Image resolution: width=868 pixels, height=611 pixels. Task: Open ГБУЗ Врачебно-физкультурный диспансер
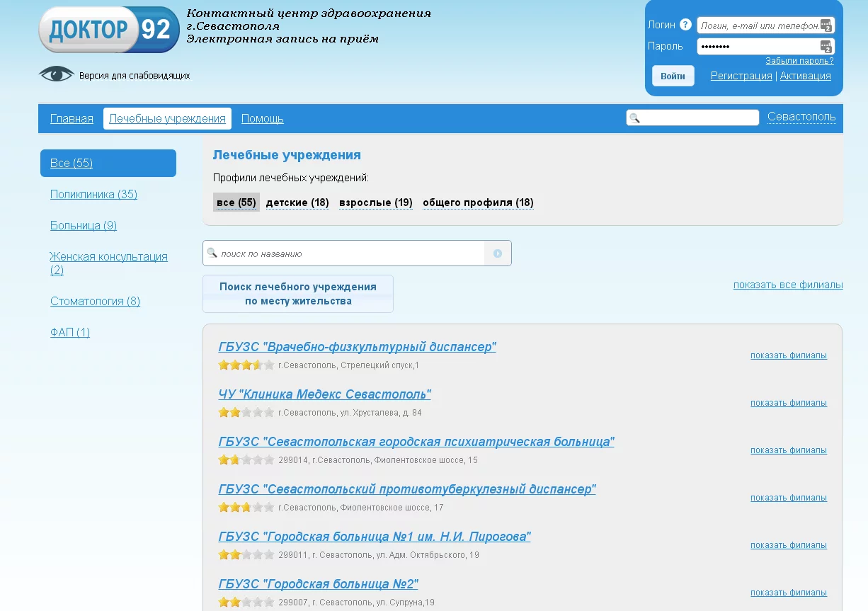point(357,347)
